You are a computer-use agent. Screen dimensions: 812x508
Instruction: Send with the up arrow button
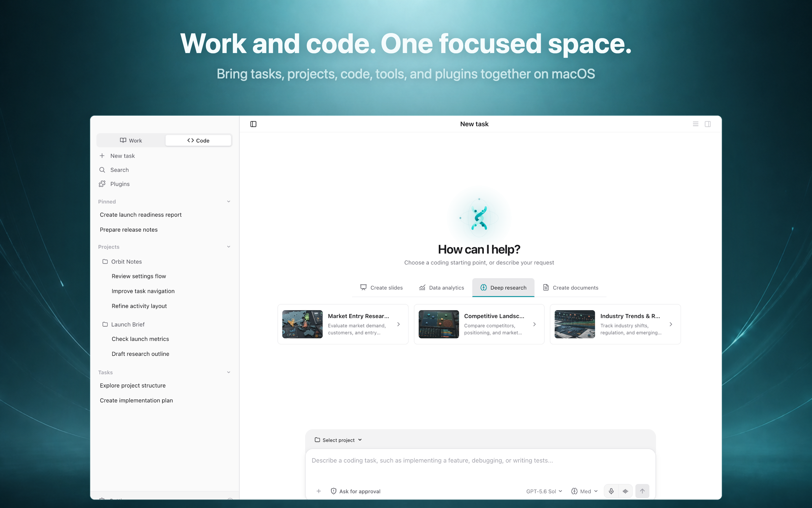coord(642,491)
